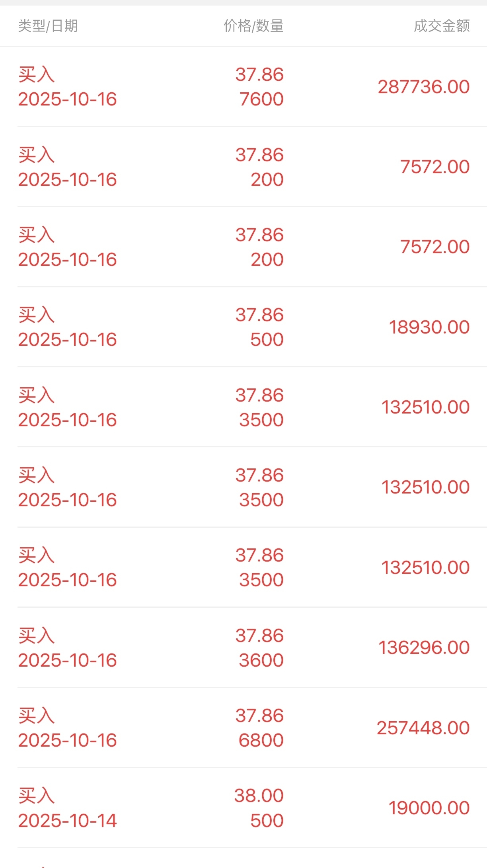Click the 38.00 price value
The height and width of the screenshot is (868, 487).
pyautogui.click(x=259, y=796)
